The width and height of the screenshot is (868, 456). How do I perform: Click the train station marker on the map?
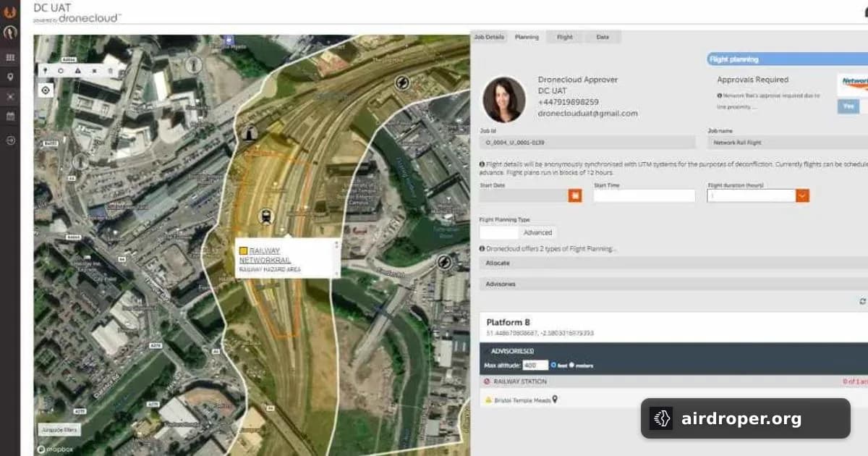pos(266,216)
